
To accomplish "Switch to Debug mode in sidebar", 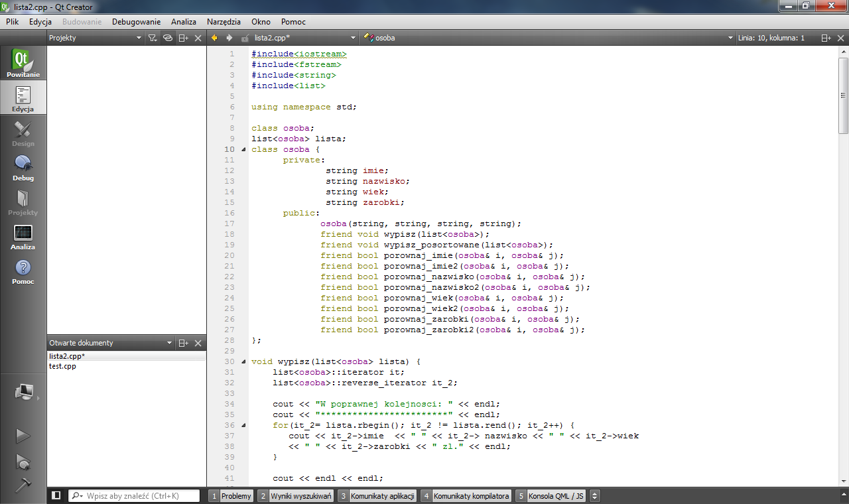I will pyautogui.click(x=23, y=168).
